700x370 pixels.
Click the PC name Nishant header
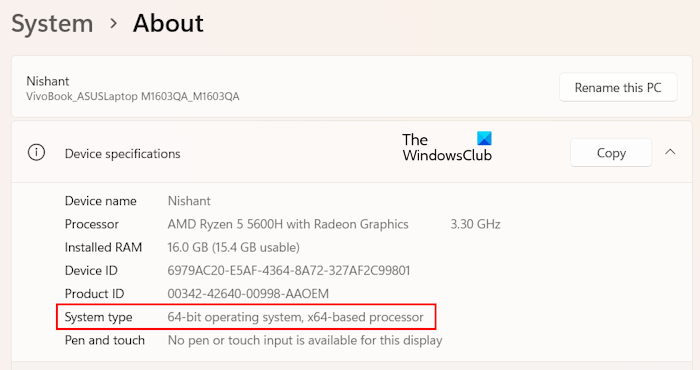pyautogui.click(x=48, y=81)
